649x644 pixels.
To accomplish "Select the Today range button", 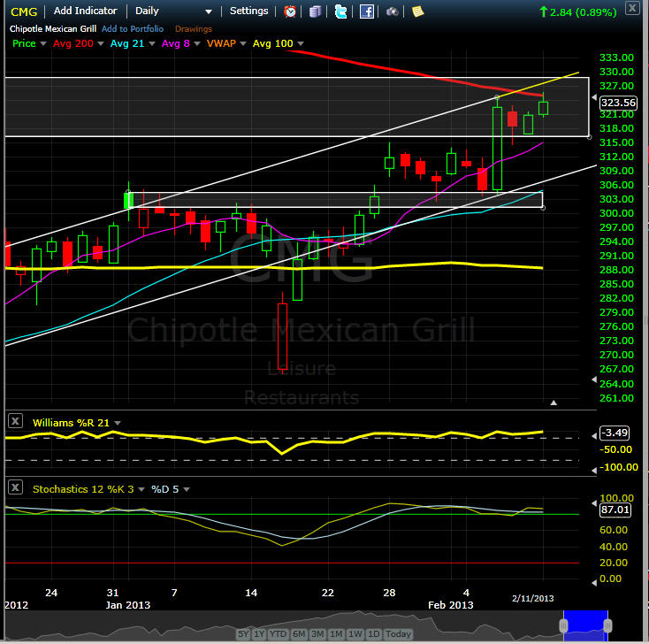I will [x=398, y=633].
